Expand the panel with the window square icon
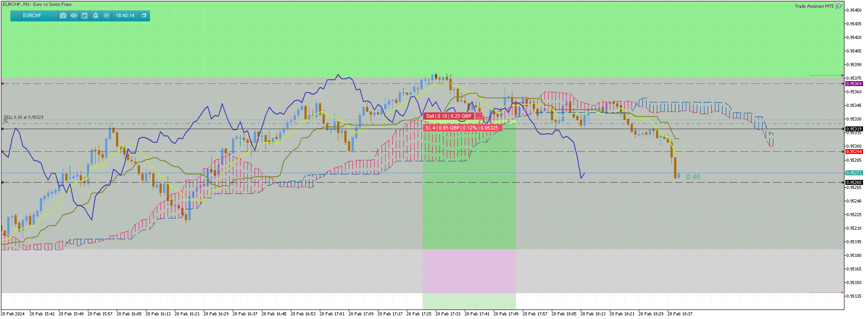This screenshot has width=868, height=319. 144,15
